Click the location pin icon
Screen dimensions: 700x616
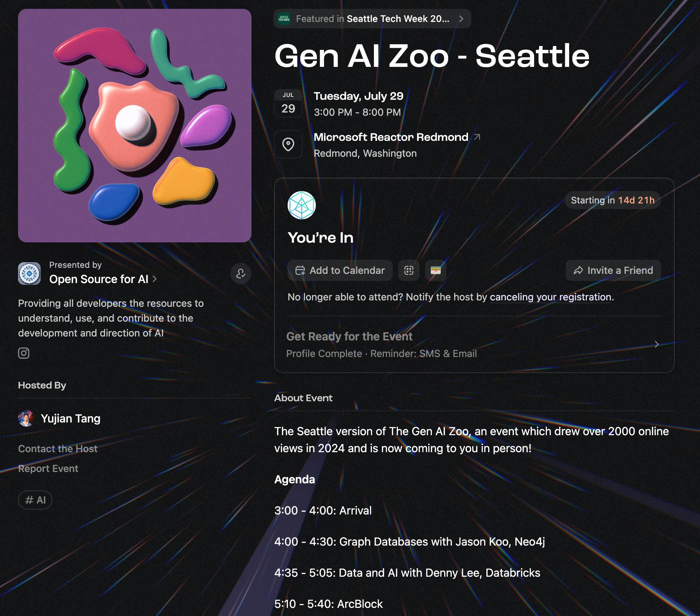pyautogui.click(x=288, y=144)
